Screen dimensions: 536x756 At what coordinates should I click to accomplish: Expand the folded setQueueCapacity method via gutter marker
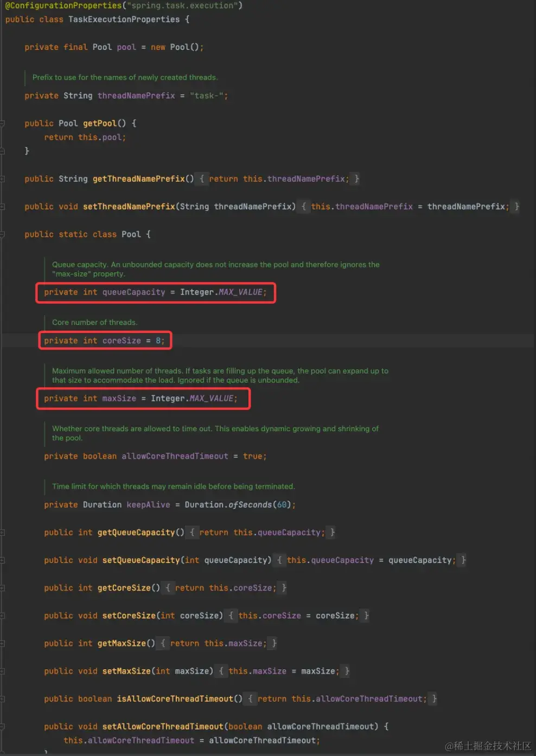coord(2,560)
